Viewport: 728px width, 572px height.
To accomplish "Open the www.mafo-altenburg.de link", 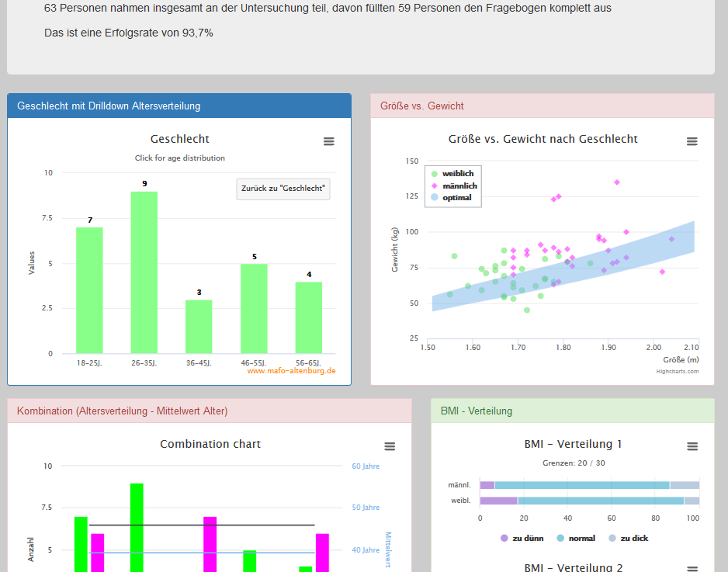I will pos(291,371).
